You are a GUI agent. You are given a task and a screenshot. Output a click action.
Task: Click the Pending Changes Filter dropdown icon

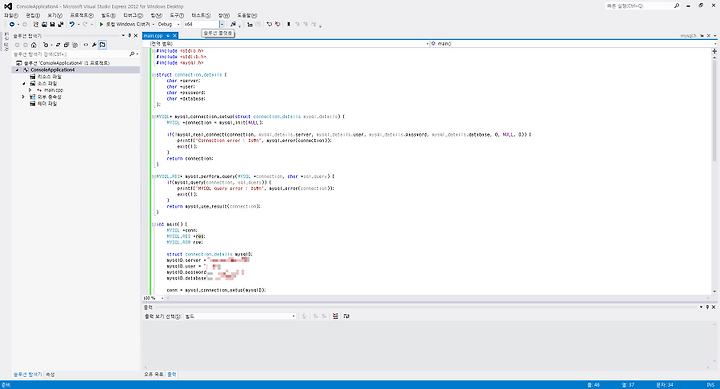click(x=52, y=45)
